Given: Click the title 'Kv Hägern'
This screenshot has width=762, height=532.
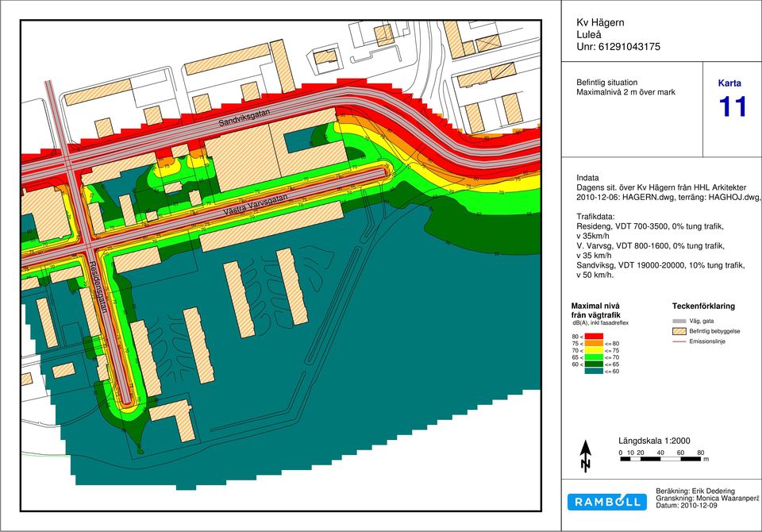Looking at the screenshot, I should tap(600, 22).
